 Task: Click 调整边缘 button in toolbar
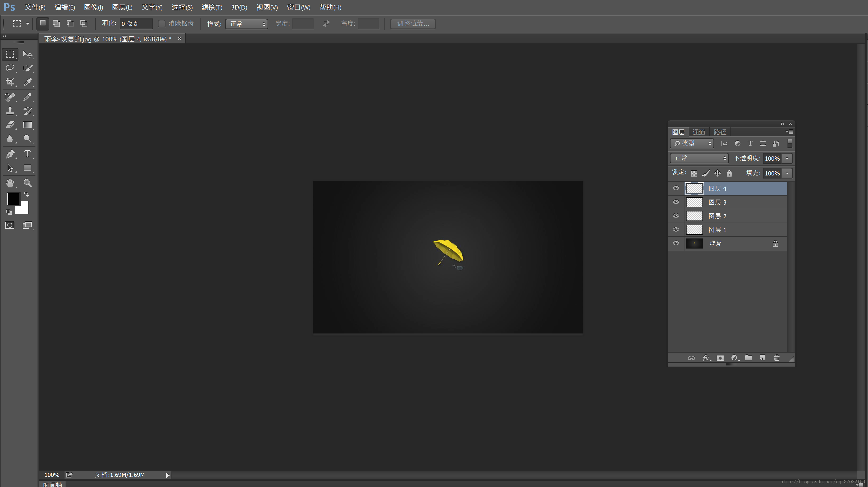pos(414,23)
